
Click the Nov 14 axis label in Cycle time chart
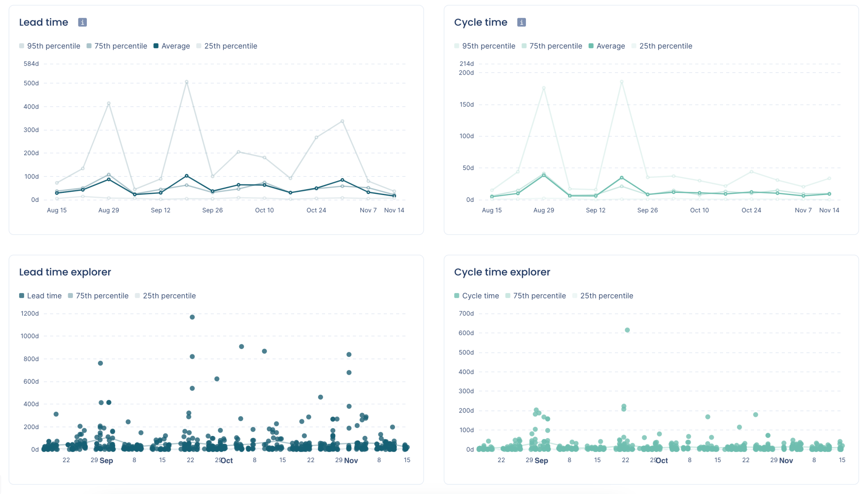829,210
